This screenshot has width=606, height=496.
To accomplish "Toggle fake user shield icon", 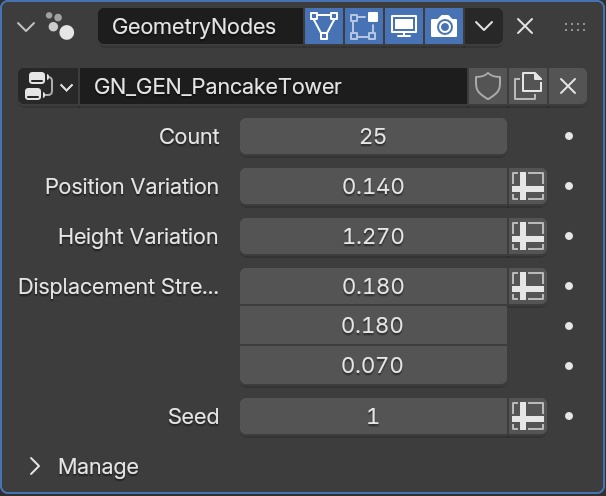I will [x=487, y=87].
